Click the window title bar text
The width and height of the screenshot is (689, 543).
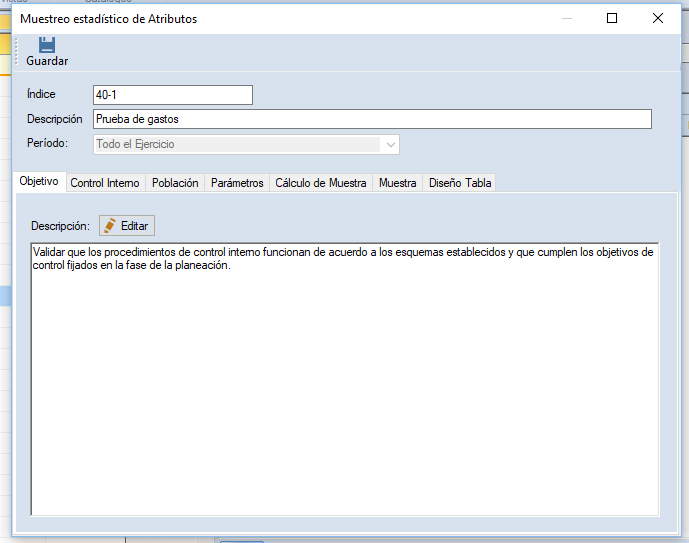[109, 19]
